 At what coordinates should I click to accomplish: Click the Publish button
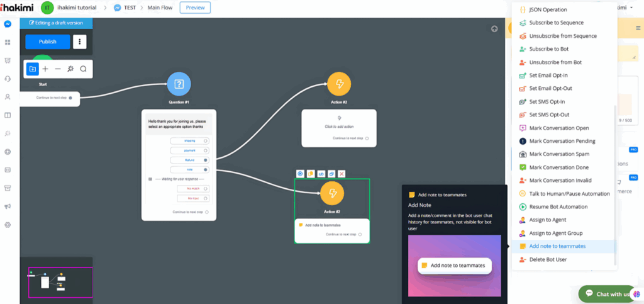(48, 42)
